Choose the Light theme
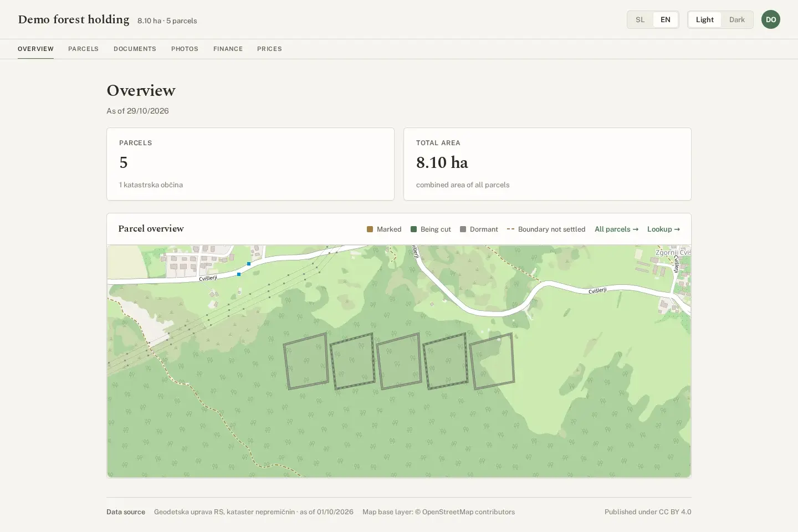The width and height of the screenshot is (798, 532). point(705,19)
